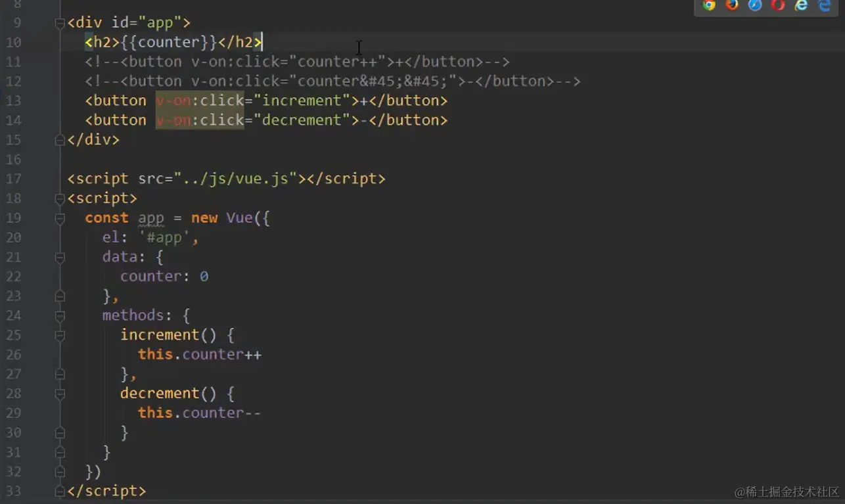This screenshot has height=504, width=845.
Task: Collapse the increment() method fold
Action: (x=60, y=335)
